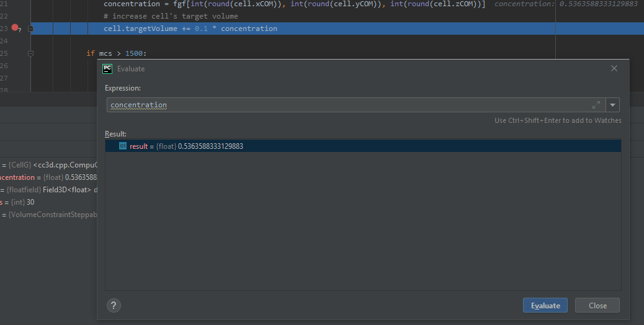
Task: Click inline concentration value hint on line 21
Action: click(x=566, y=4)
